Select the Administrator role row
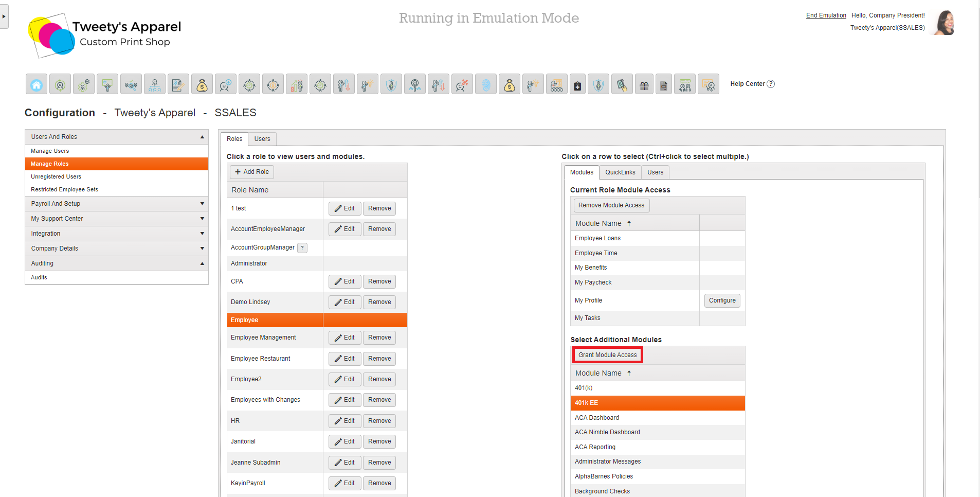 [317, 263]
